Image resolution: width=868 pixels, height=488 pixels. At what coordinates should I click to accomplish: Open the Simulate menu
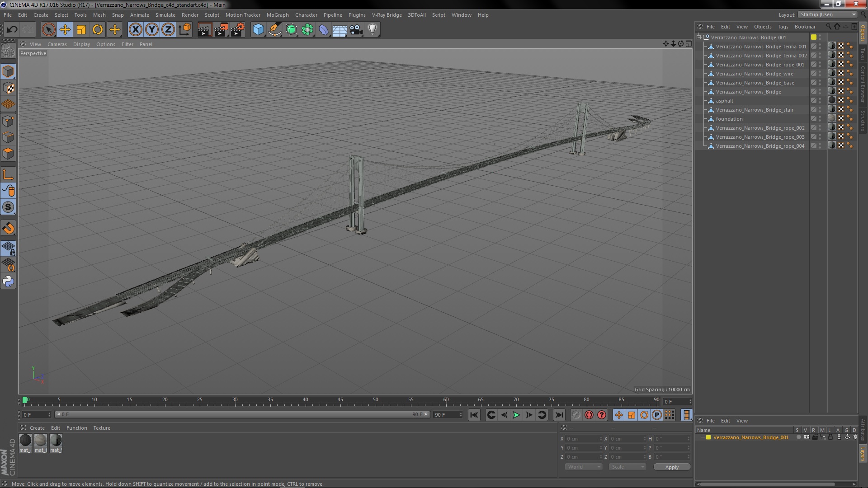[165, 15]
